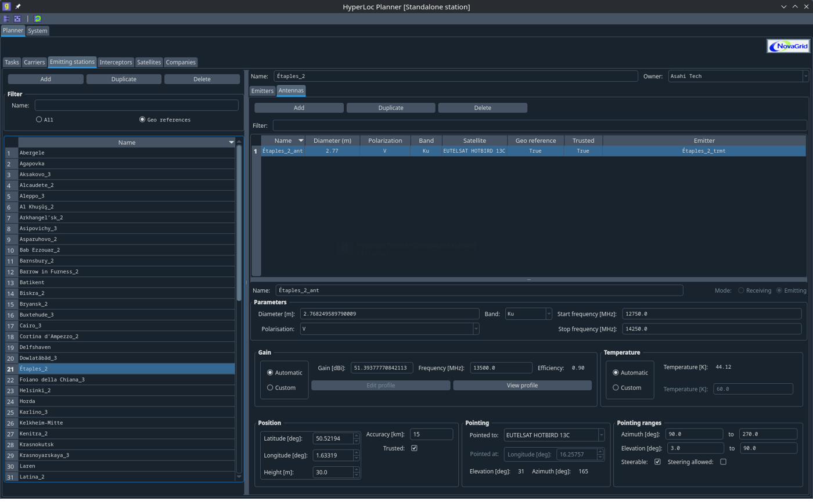Select Helsinki_2 in the station list
This screenshot has width=813, height=504.
[127, 391]
